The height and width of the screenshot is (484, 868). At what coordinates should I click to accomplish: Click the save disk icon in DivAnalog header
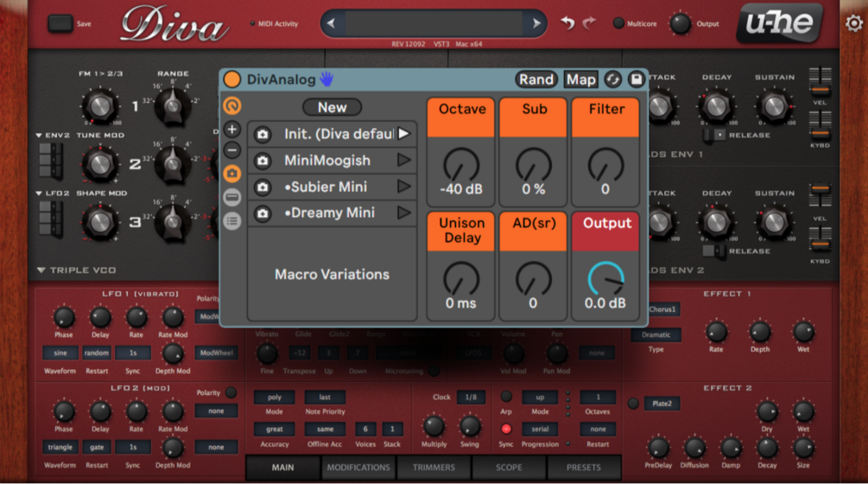coord(636,80)
